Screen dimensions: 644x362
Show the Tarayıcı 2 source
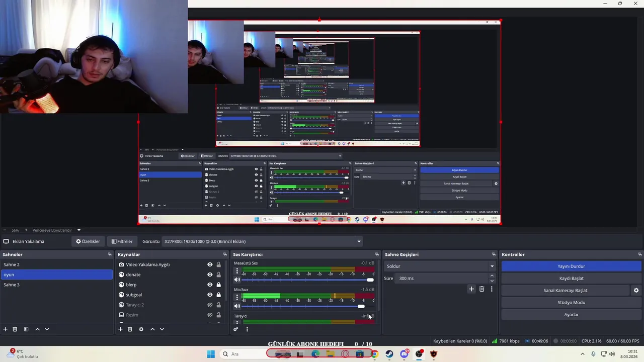click(210, 305)
